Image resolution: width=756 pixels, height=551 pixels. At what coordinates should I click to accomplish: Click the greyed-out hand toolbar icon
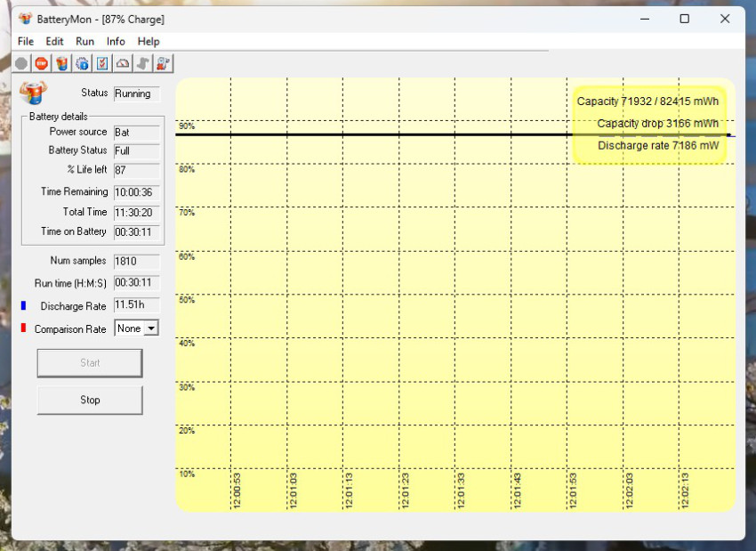point(142,63)
